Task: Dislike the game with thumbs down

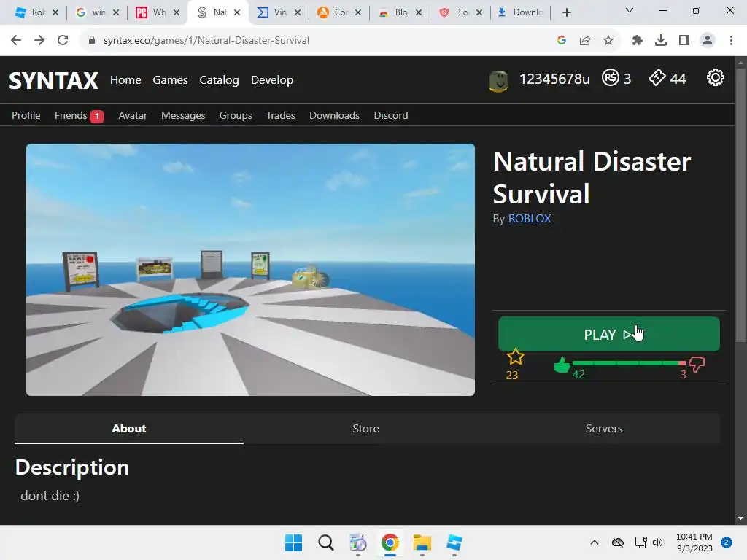Action: click(697, 365)
